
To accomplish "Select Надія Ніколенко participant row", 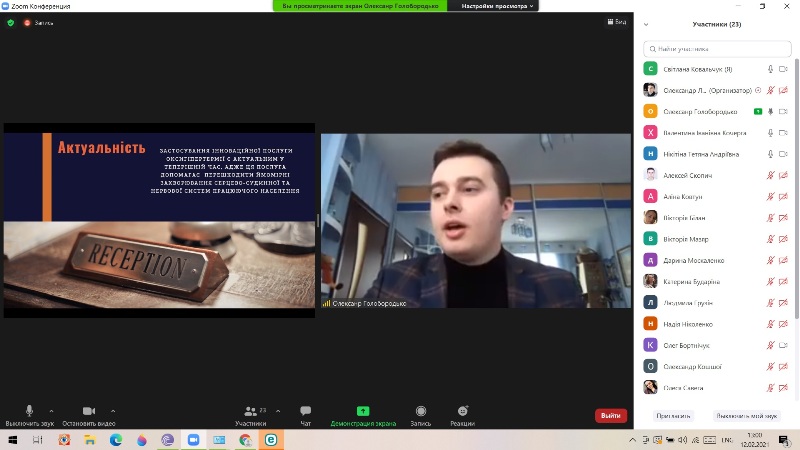I will (x=717, y=324).
